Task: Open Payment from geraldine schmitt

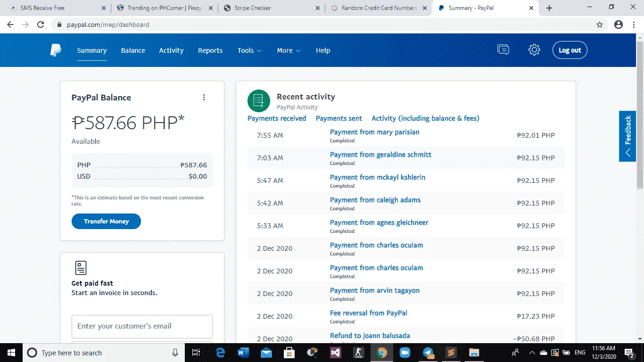Action: [x=380, y=155]
